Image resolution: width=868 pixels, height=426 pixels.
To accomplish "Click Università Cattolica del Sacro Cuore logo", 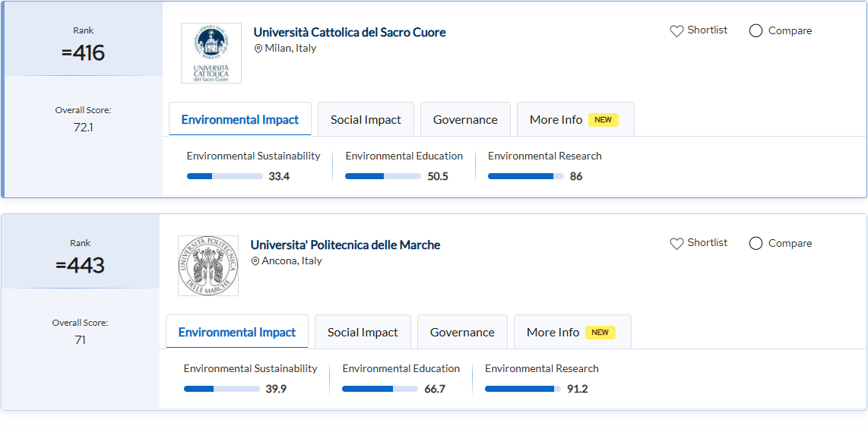I will click(211, 53).
